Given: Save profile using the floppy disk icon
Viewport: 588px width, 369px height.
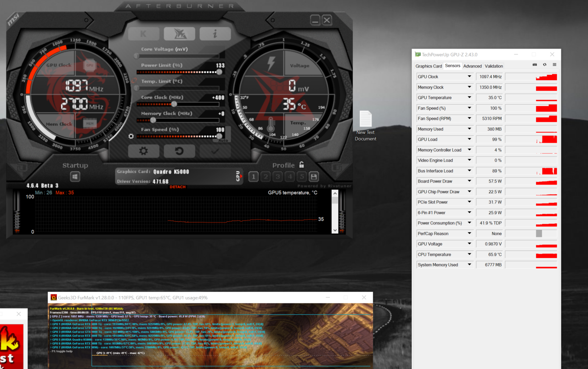Looking at the screenshot, I should point(314,177).
